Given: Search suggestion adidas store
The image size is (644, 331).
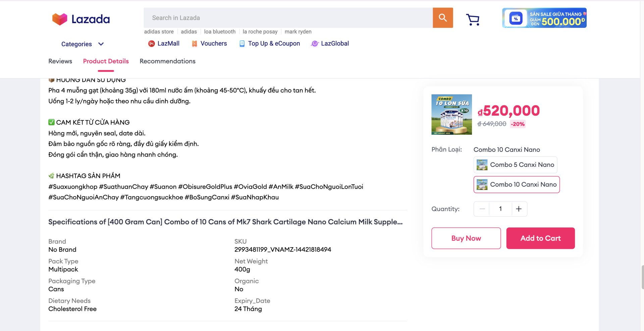Looking at the screenshot, I should coord(159,31).
